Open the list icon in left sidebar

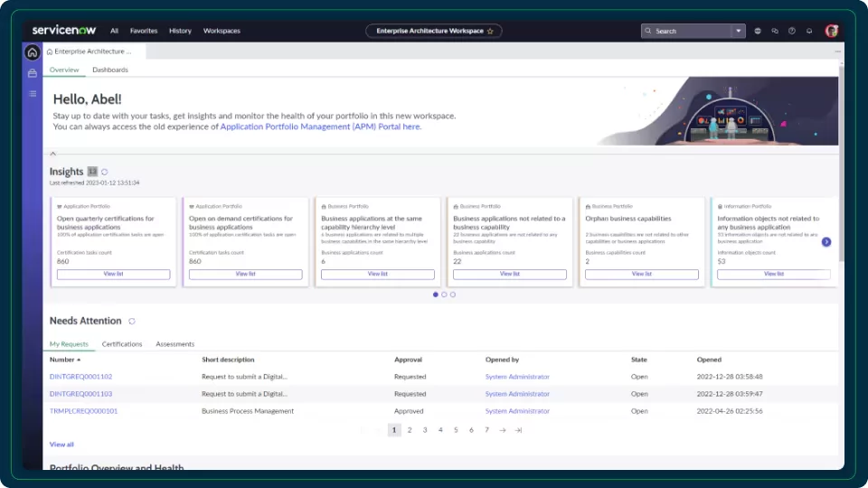pyautogui.click(x=33, y=93)
